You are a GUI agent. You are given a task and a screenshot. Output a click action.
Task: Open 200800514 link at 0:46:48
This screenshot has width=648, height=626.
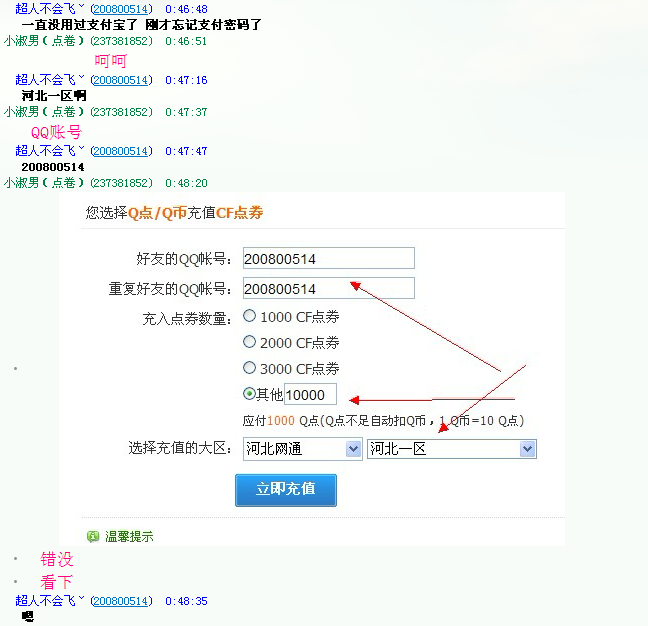pyautogui.click(x=121, y=9)
